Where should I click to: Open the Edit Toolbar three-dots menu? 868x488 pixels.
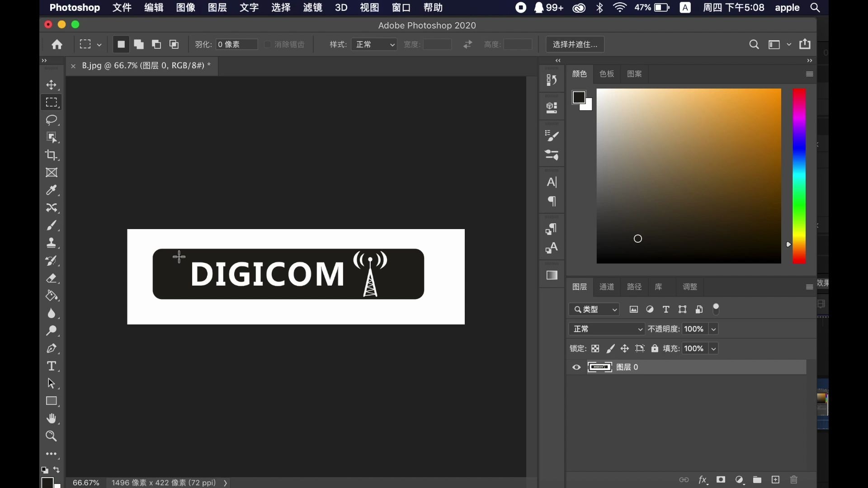[x=52, y=454]
